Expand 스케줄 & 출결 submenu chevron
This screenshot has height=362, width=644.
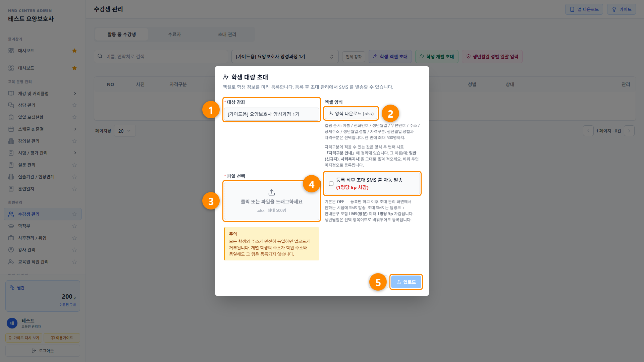tap(75, 129)
